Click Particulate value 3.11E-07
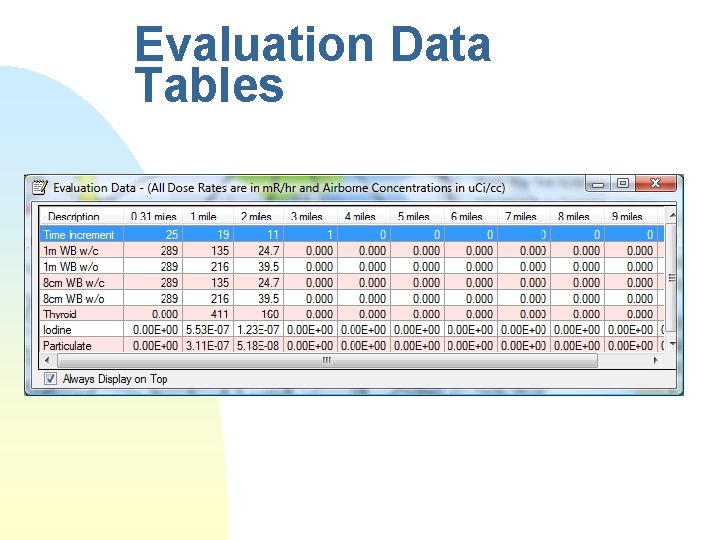Screen dimensions: 720x540 coord(208,346)
